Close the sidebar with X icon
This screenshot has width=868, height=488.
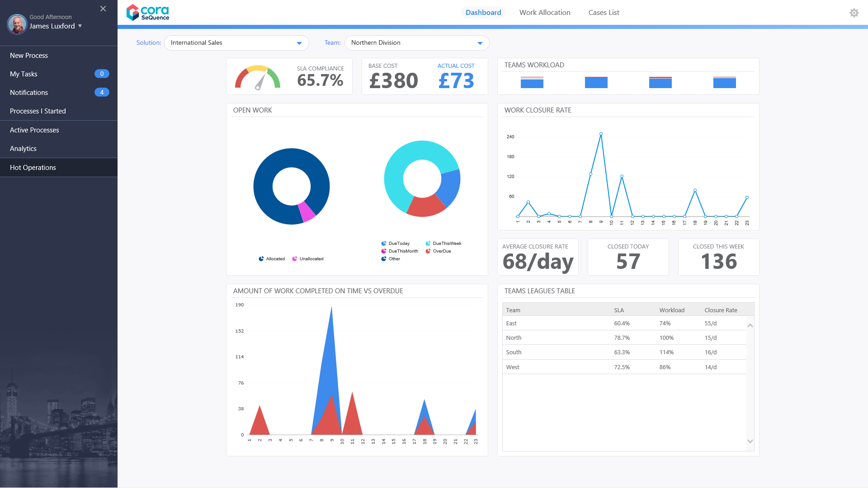click(103, 9)
